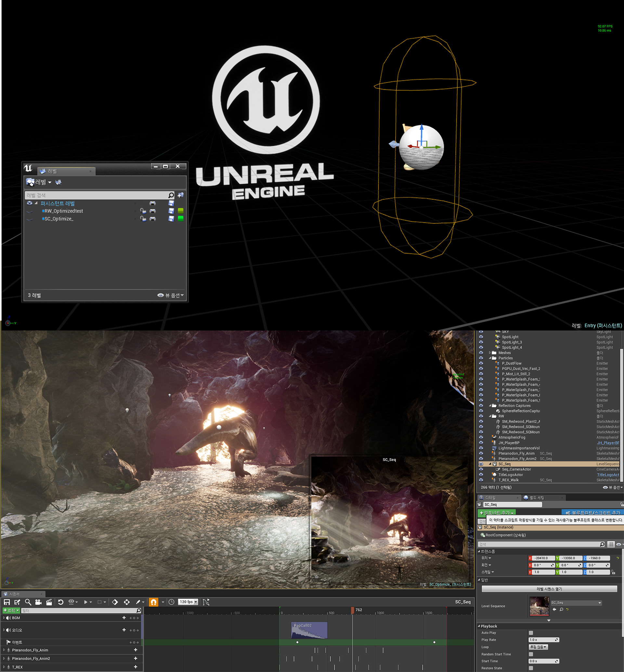Click the auto-key diamond icon in sequencer toolbar
Screen dimensions: 624x672
pyautogui.click(x=115, y=602)
